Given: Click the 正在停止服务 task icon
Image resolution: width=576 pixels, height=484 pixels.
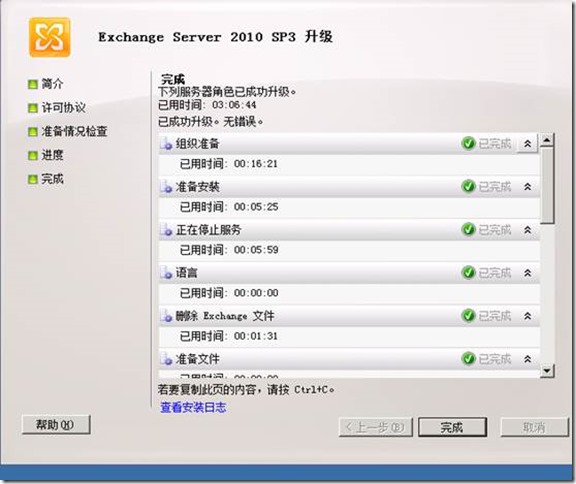Looking at the screenshot, I should 166,230.
